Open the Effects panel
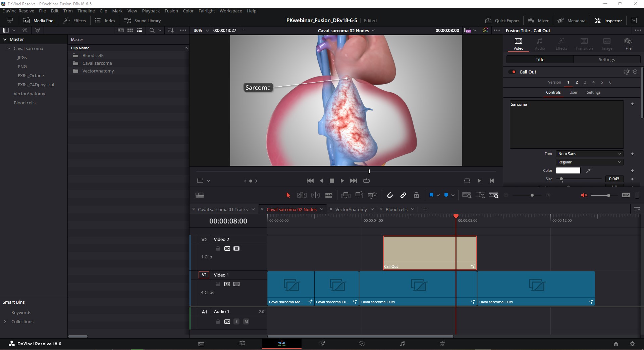Viewport: 644px width, 350px height. (x=75, y=20)
